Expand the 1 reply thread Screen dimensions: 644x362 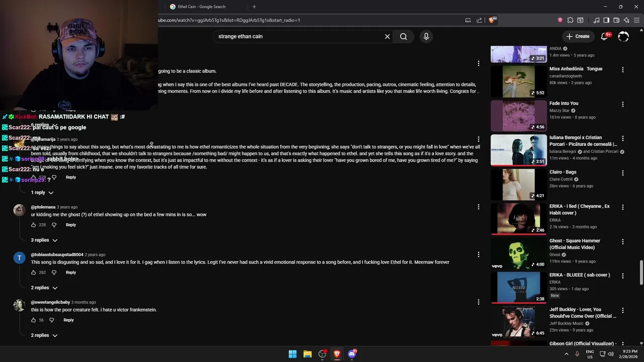(x=42, y=193)
